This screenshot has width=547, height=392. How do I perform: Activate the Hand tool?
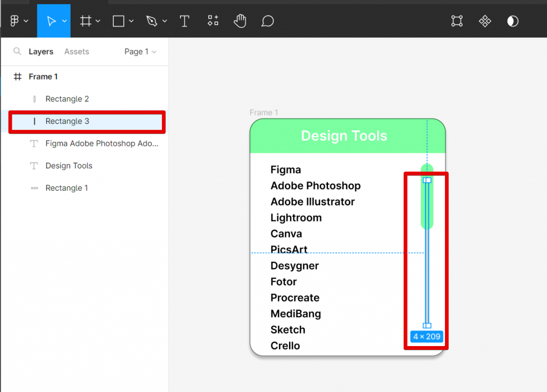240,21
